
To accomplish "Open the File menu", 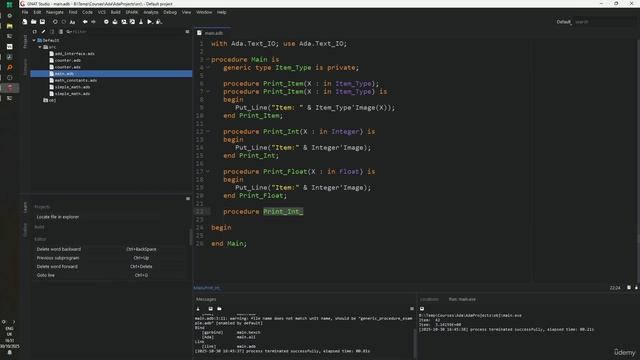I will pyautogui.click(x=25, y=12).
